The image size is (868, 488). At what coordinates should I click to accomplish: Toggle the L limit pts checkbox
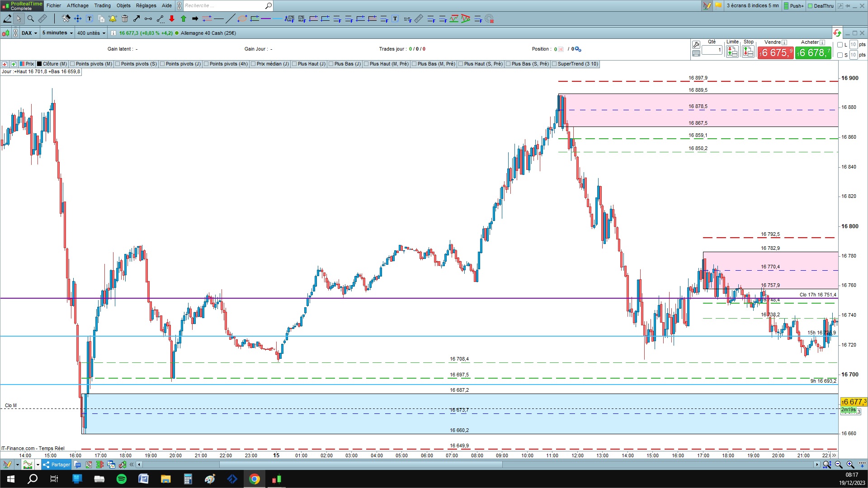(x=840, y=45)
